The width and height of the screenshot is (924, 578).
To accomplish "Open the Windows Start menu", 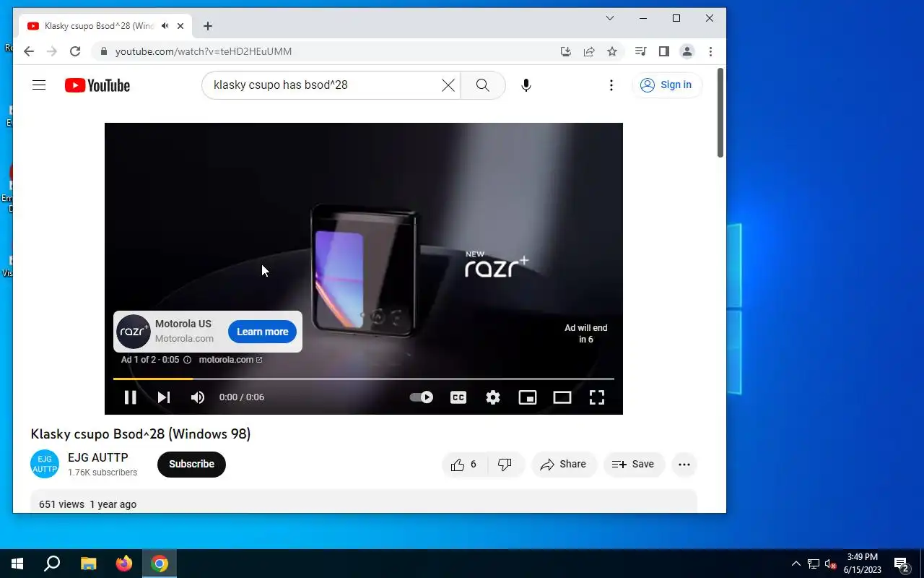I will point(17,564).
